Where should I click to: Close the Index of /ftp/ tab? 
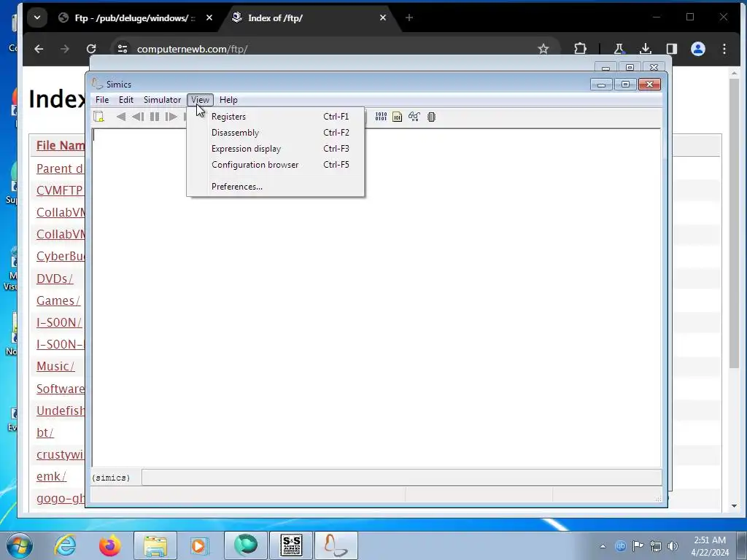click(x=382, y=17)
